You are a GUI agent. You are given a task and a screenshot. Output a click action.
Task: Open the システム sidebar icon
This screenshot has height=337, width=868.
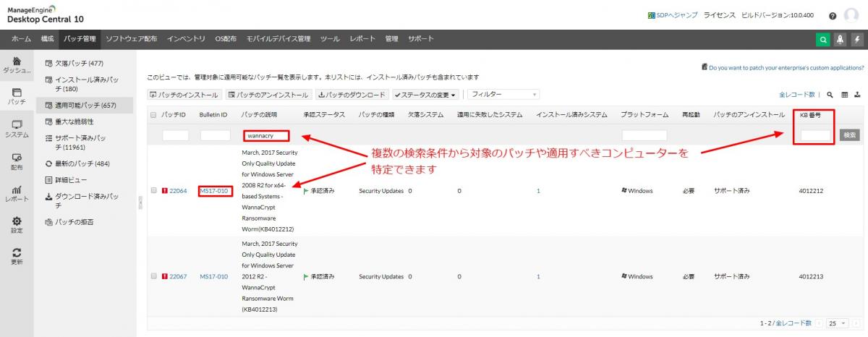17,129
